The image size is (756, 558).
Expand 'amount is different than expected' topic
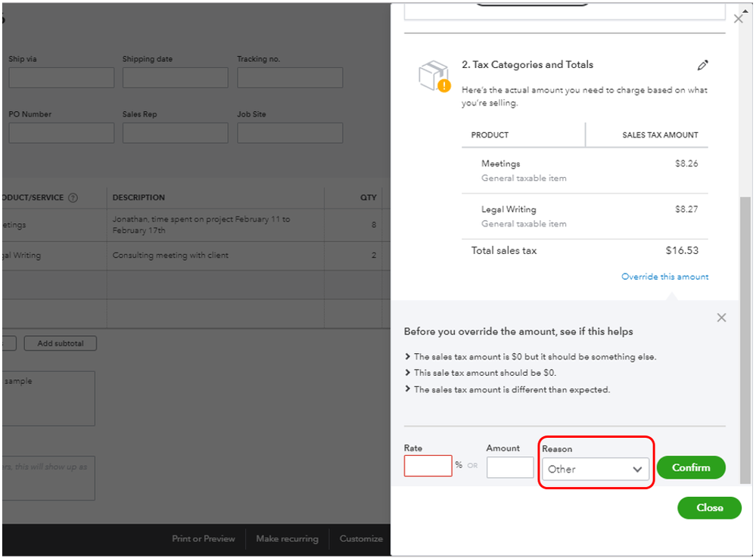[x=511, y=389]
